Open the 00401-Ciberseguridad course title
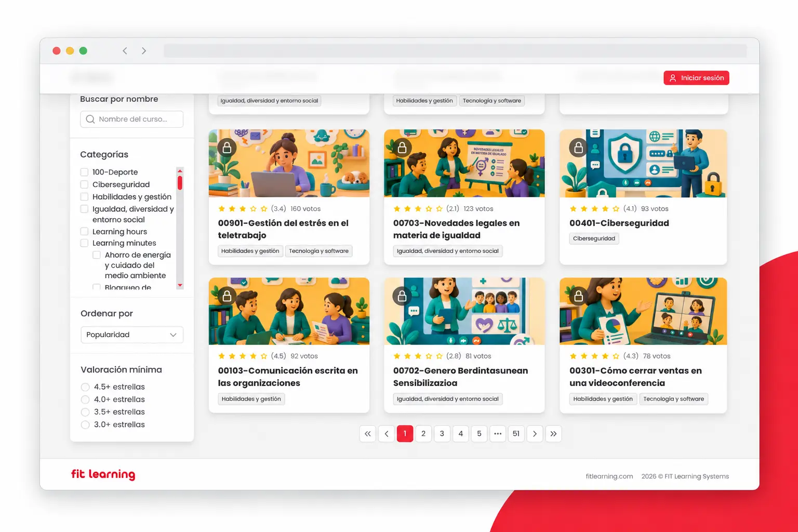This screenshot has width=798, height=532. (x=619, y=223)
